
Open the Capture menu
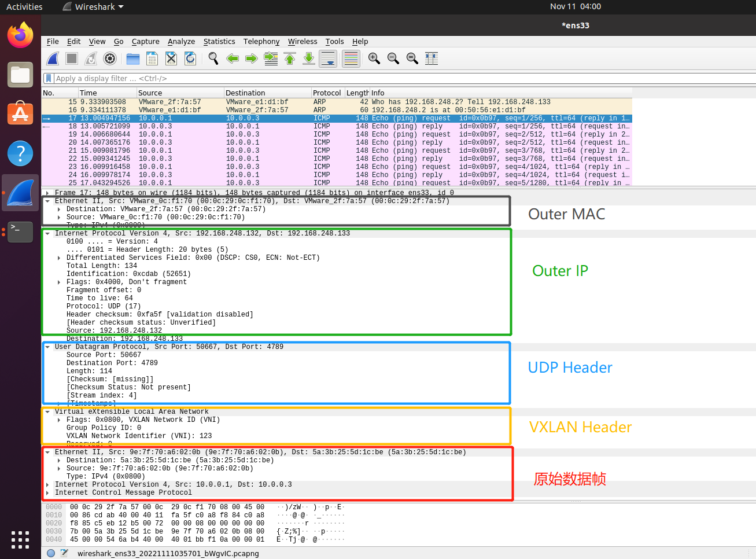tap(145, 42)
